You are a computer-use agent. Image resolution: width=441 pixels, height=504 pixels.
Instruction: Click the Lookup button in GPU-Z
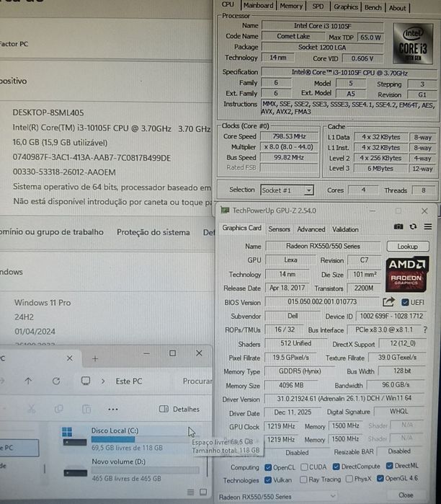coord(408,247)
